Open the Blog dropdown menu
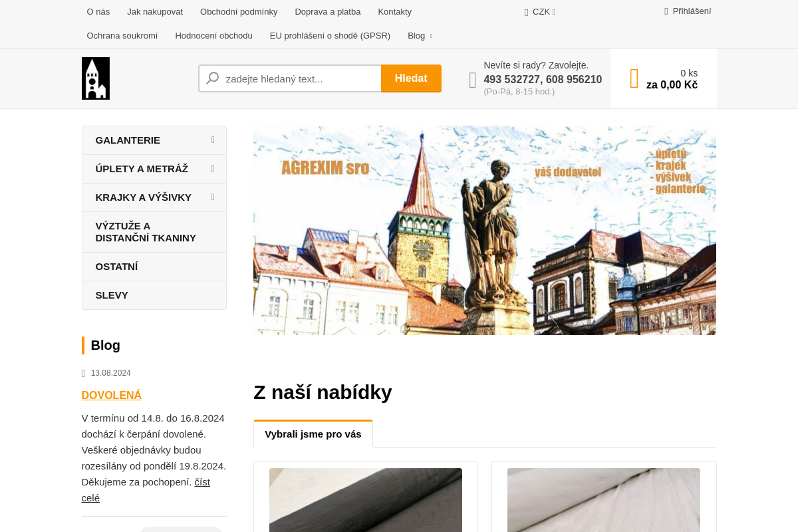Screen dimensions: 798x532 tap(420, 35)
